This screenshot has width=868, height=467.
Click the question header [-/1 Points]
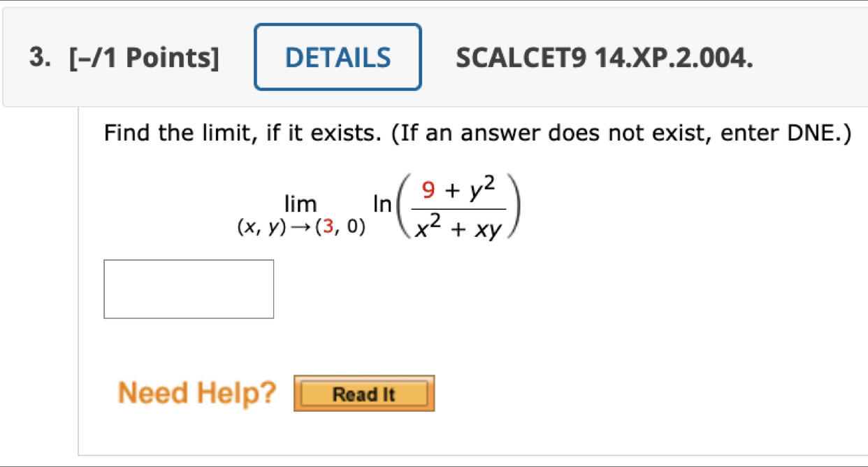pyautogui.click(x=143, y=57)
